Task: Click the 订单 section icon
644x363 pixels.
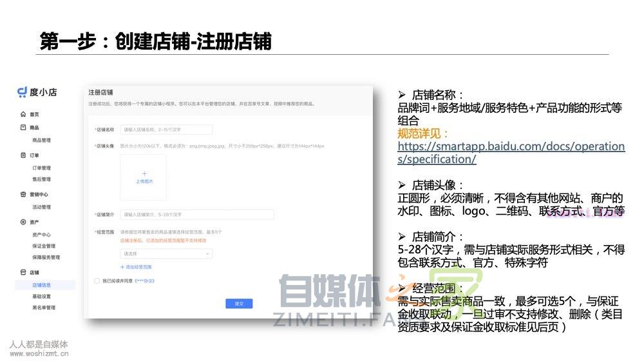Action: (23, 155)
